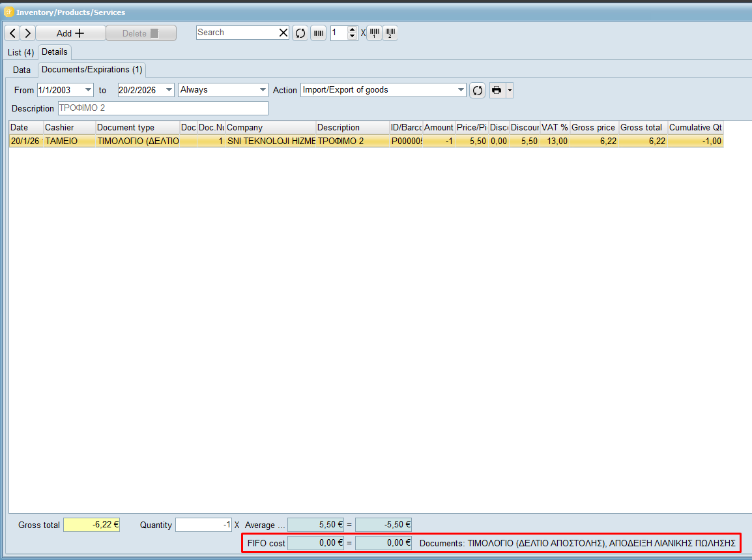752x560 pixels.
Task: Click the Add button
Action: point(70,33)
